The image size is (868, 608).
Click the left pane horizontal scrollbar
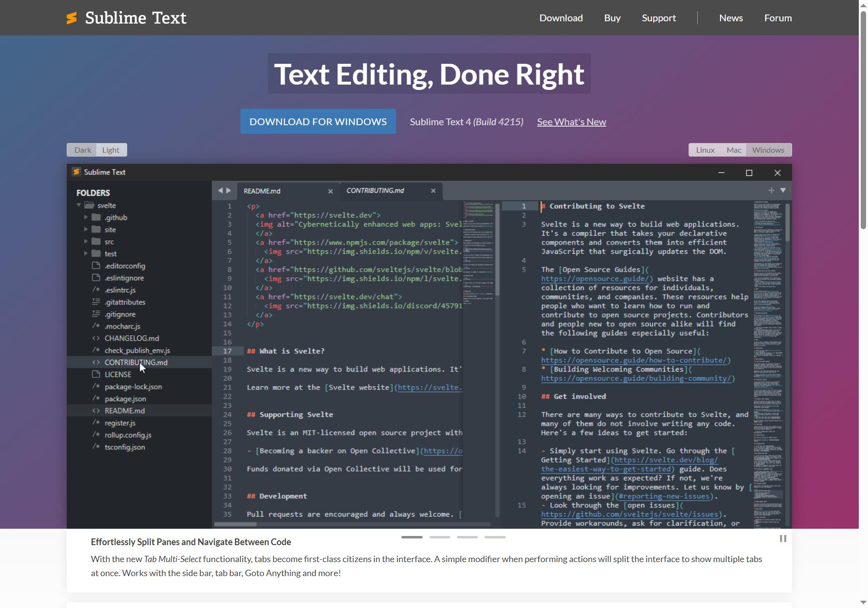click(x=235, y=524)
